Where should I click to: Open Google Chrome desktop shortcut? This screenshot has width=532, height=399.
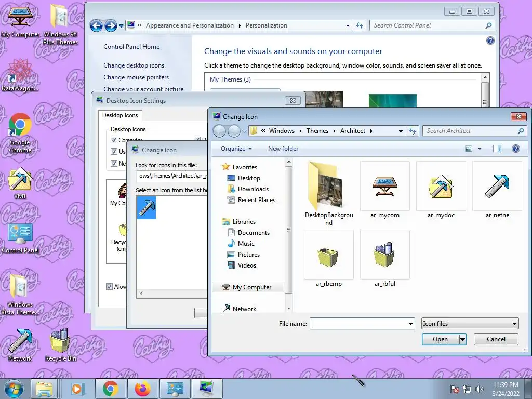pos(20,133)
